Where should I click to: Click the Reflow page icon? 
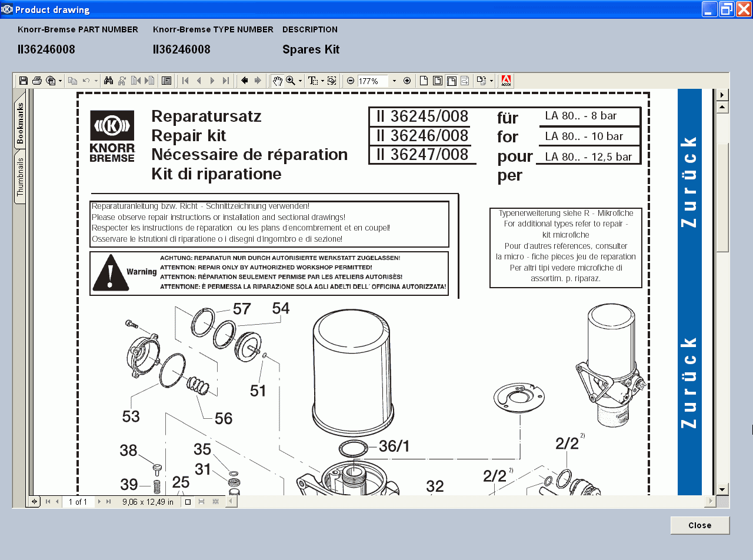(465, 81)
